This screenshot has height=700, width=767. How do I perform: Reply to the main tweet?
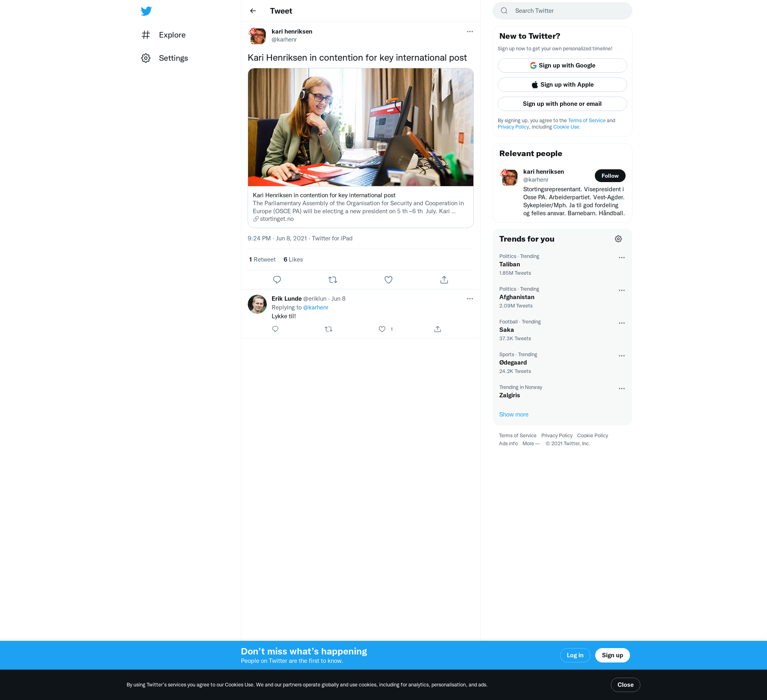point(277,280)
